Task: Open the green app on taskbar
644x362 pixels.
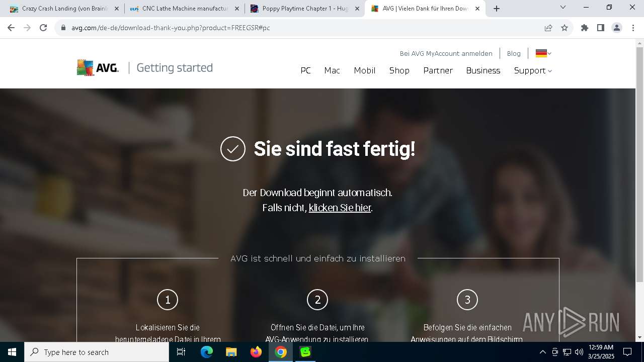Action: (305, 352)
